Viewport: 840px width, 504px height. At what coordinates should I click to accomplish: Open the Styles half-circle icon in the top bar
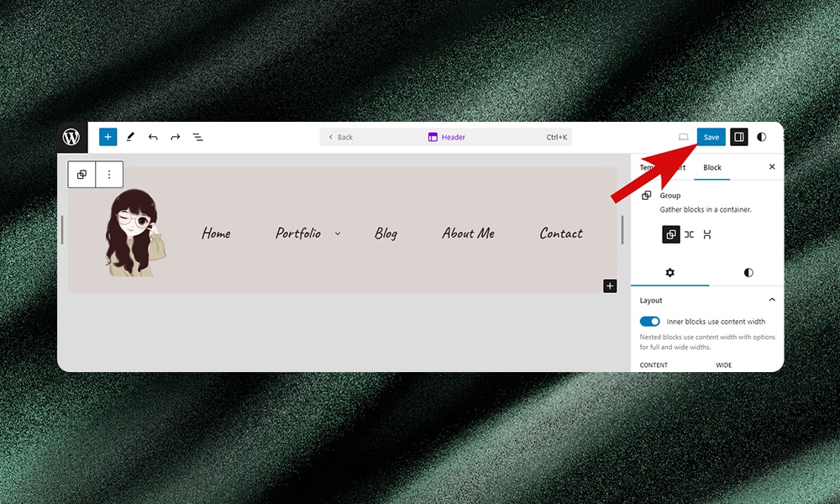[x=761, y=136]
